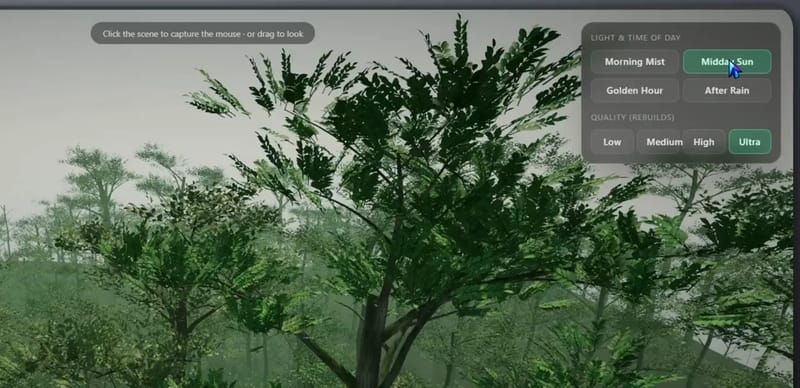Select the Midday Sun lighting preset
The width and height of the screenshot is (800, 388).
pos(727,62)
